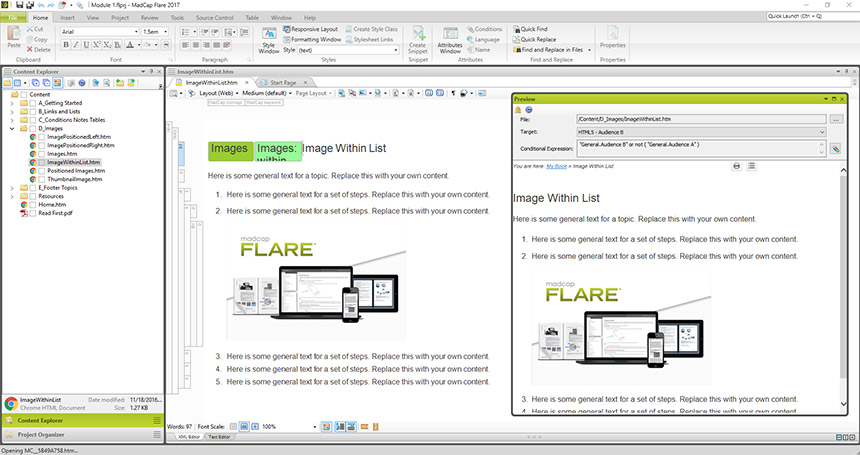
Task: Click the Responsive Layout button
Action: click(310, 29)
